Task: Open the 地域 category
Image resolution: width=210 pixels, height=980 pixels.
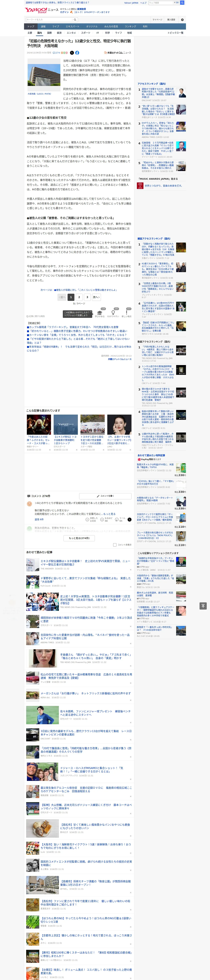Action: (129, 33)
